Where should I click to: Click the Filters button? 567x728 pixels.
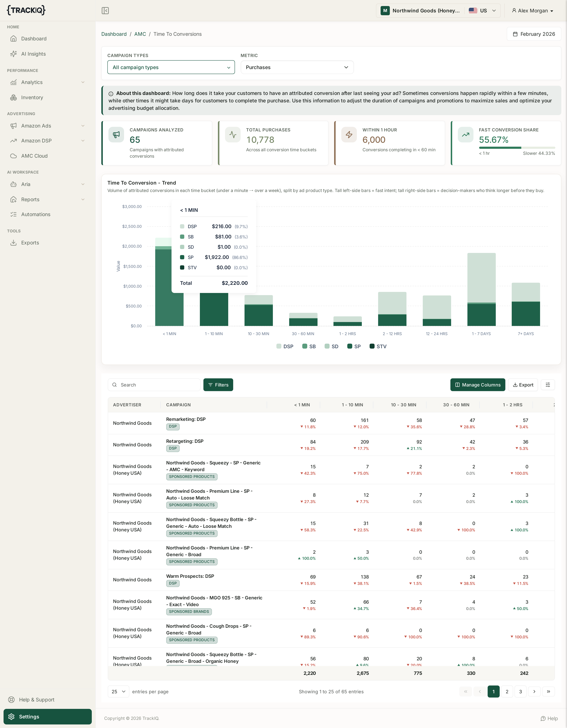218,385
